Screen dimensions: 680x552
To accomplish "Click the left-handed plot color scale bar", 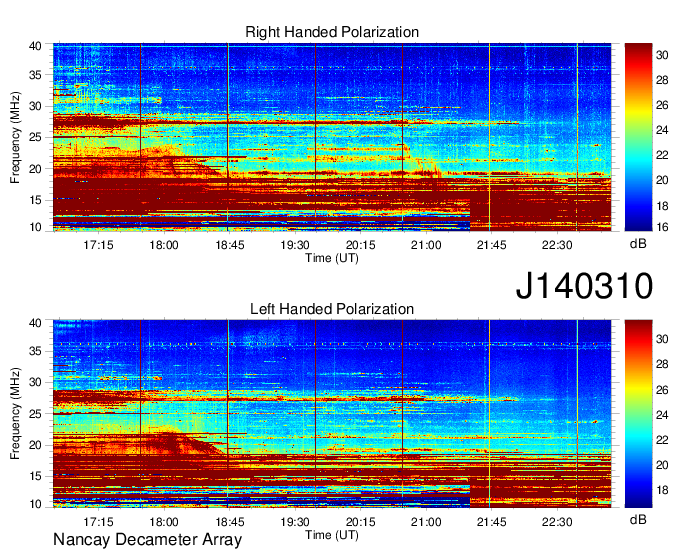I will click(x=638, y=414).
